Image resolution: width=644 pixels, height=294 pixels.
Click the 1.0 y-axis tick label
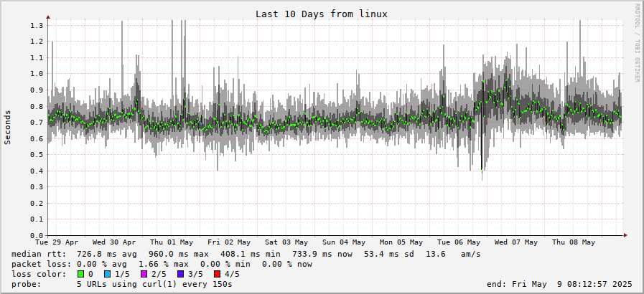click(37, 74)
